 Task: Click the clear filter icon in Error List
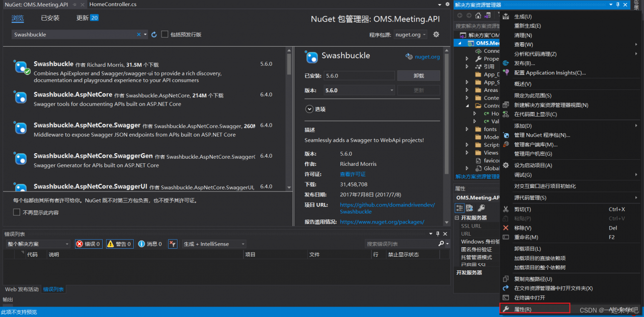(173, 244)
